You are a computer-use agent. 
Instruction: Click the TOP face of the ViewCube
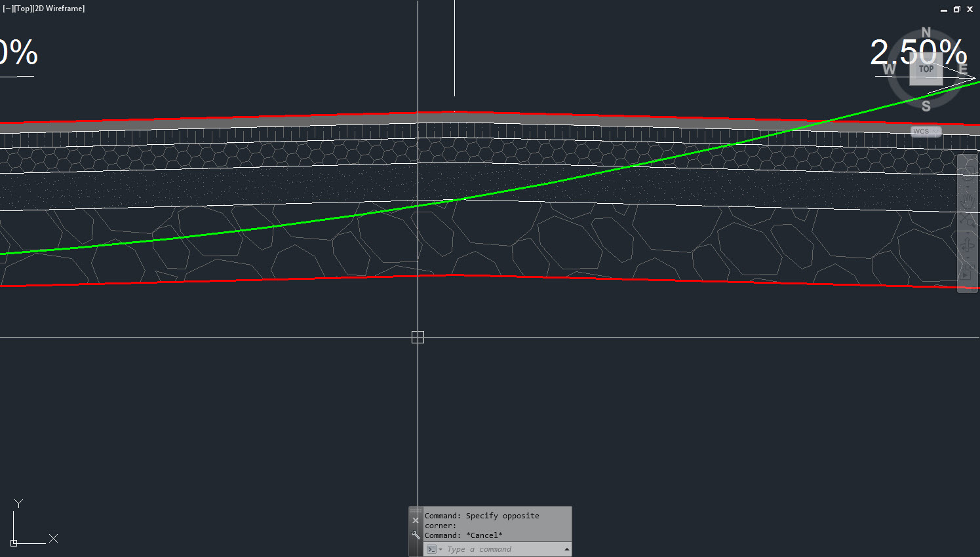pyautogui.click(x=926, y=68)
